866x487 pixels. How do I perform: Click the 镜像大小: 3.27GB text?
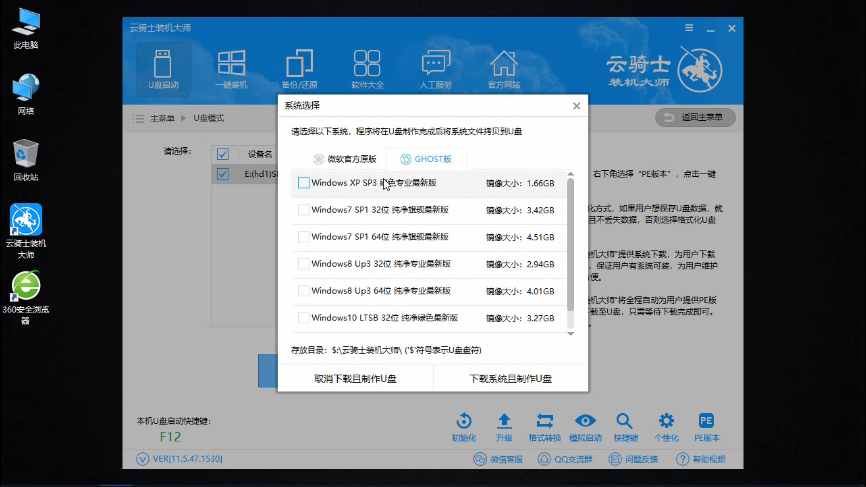[x=520, y=319]
